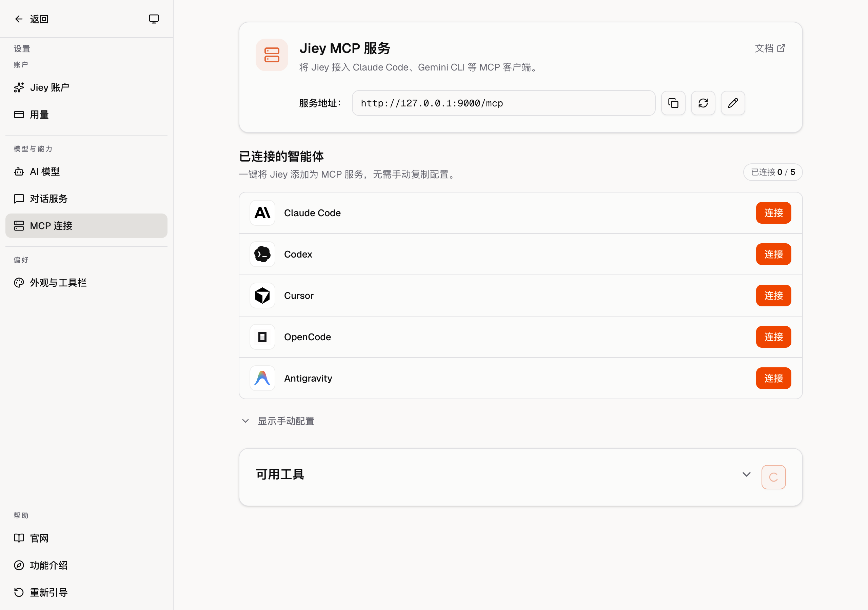Click the Cursor label text
The width and height of the screenshot is (868, 610).
pos(299,296)
